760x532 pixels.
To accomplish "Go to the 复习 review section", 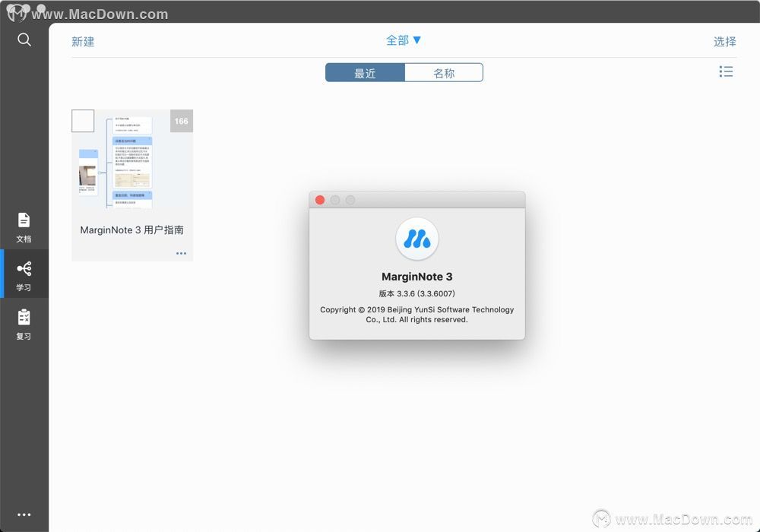I will (24, 325).
